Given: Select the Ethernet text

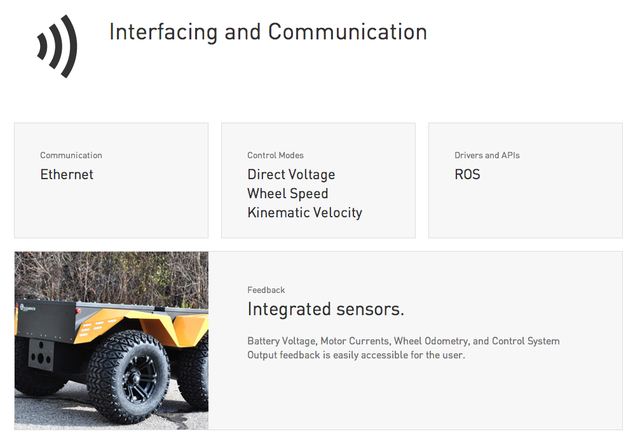Looking at the screenshot, I should pyautogui.click(x=67, y=174).
